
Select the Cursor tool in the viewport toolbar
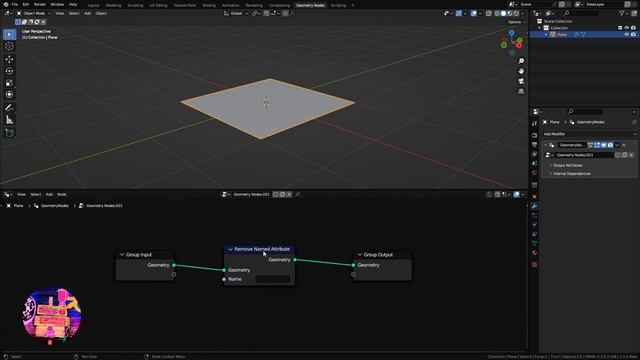tap(9, 46)
